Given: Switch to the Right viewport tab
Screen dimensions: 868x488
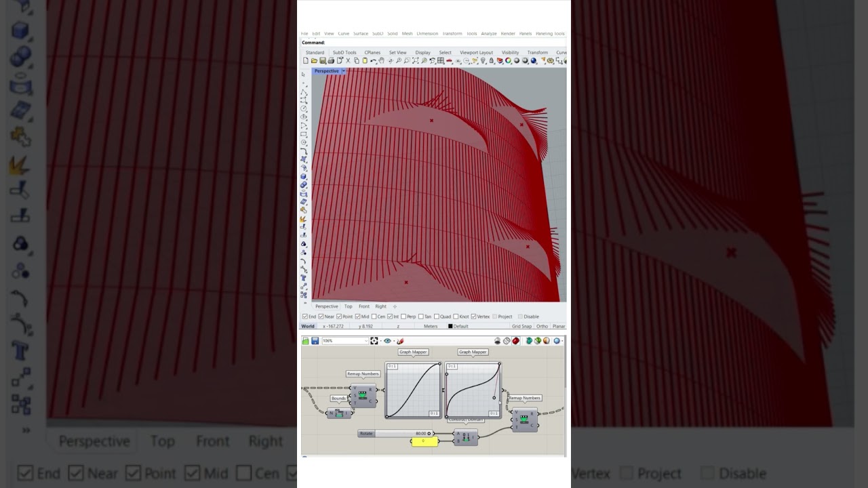Looking at the screenshot, I should pyautogui.click(x=381, y=306).
